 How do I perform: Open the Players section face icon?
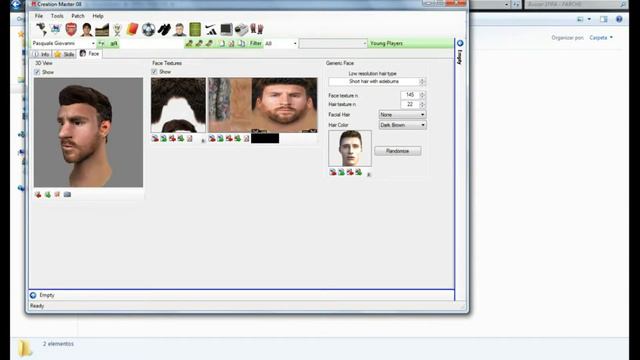[87, 29]
